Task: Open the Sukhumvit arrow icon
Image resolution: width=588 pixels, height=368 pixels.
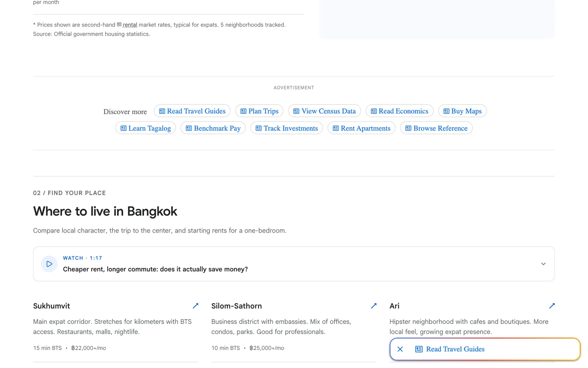Action: click(196, 306)
